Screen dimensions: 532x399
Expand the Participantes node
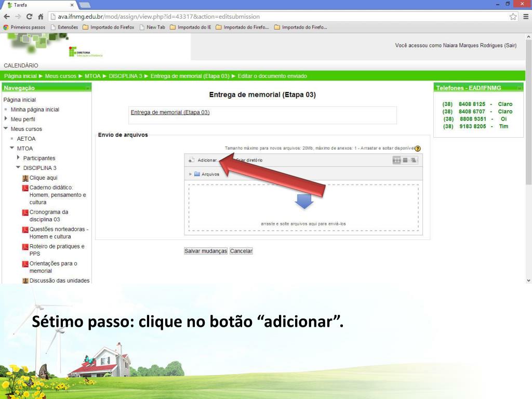click(18, 158)
